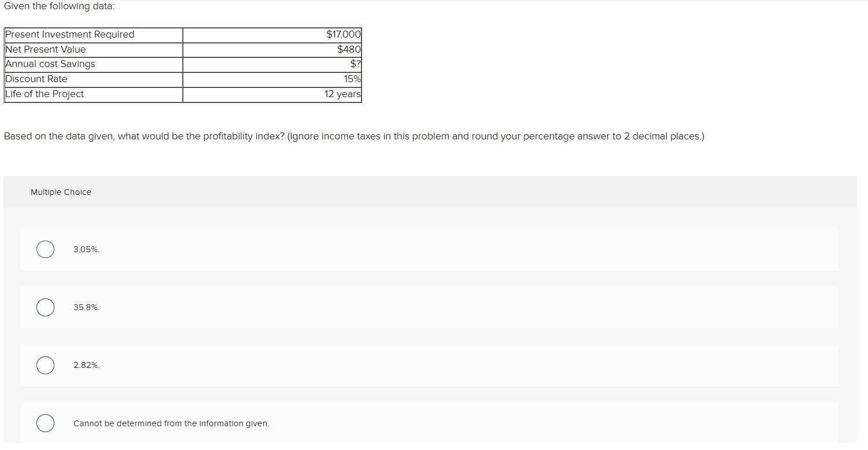This screenshot has height=450, width=868.
Task: Click the 'Multiple Choice' section header
Action: [61, 191]
